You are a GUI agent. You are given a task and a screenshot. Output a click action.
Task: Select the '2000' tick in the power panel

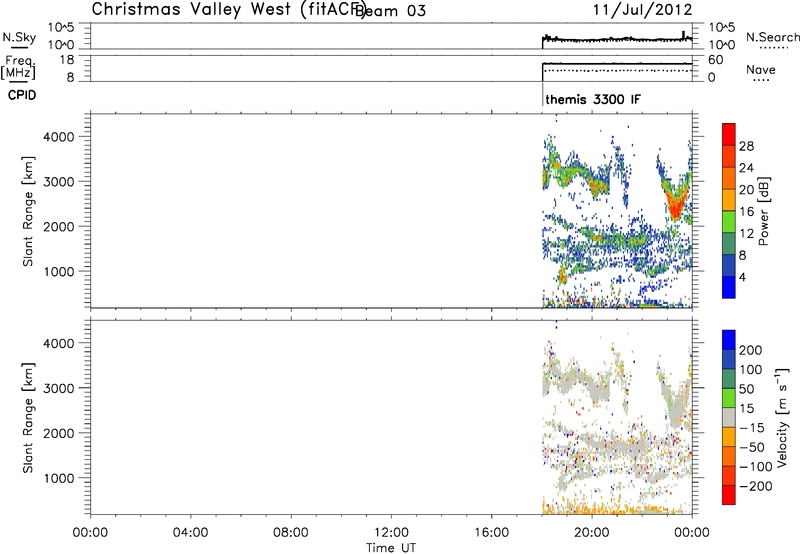58,226
